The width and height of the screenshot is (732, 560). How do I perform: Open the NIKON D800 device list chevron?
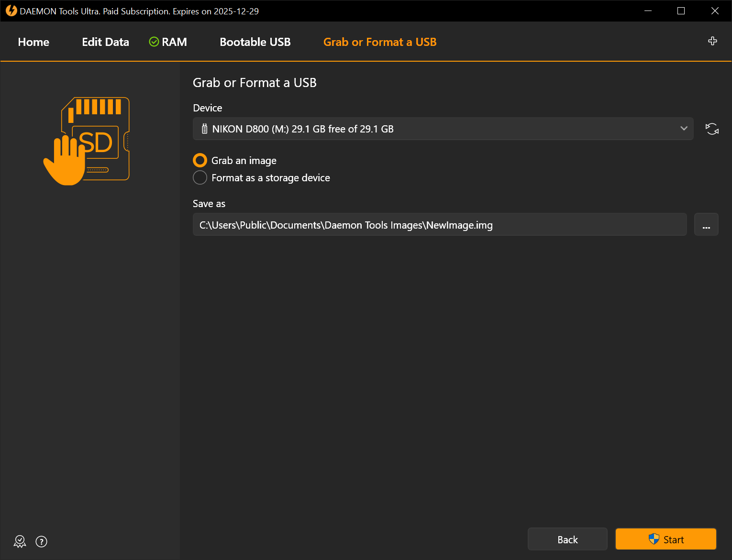coord(684,129)
